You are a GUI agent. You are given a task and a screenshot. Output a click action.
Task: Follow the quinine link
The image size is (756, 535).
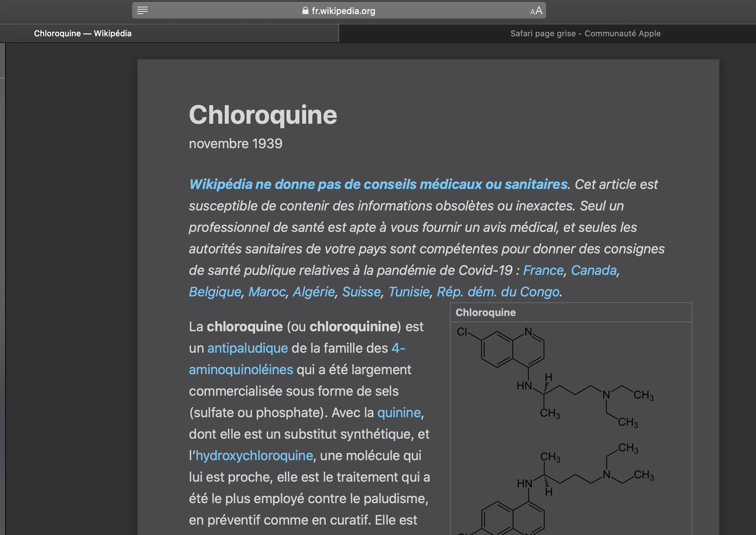[x=399, y=412]
